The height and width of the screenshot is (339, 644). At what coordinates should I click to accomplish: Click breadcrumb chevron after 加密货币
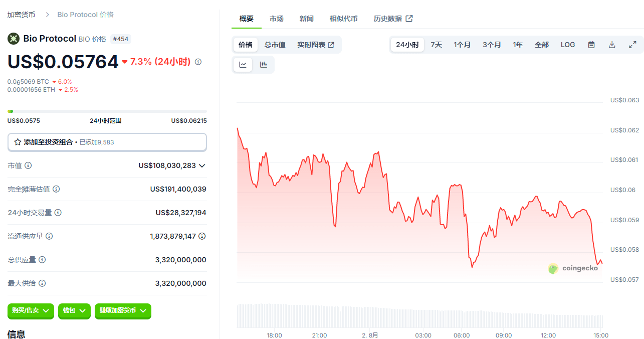point(48,15)
